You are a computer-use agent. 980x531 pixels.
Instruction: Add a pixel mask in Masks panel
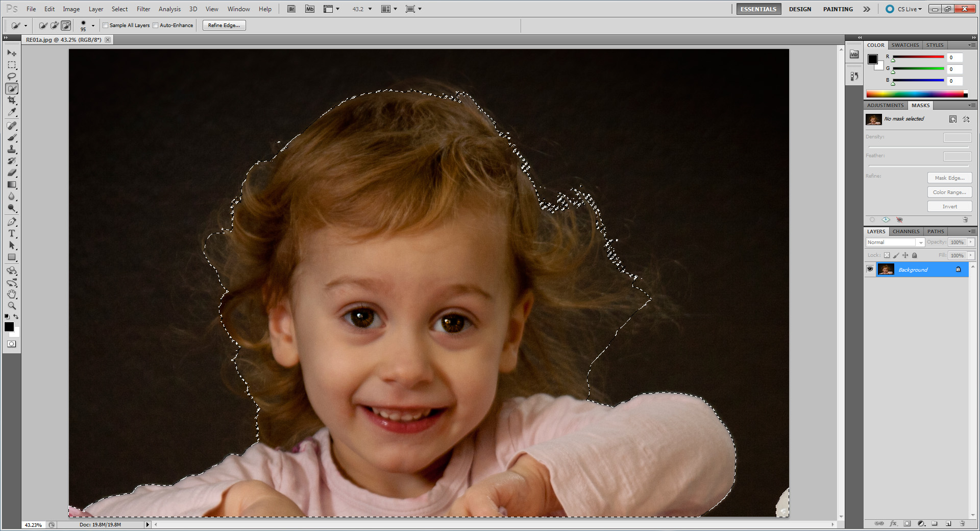[x=953, y=119]
